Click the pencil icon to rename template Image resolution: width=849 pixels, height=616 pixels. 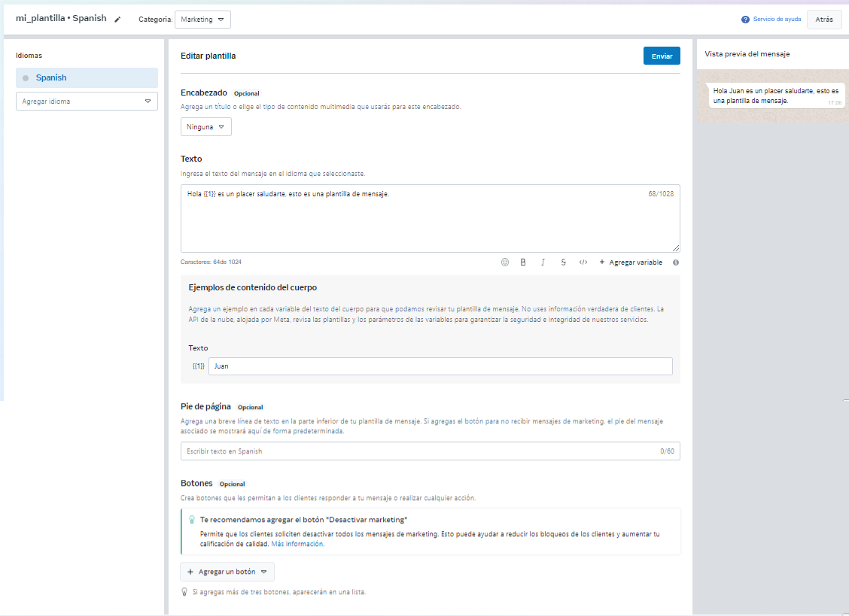[x=117, y=20]
